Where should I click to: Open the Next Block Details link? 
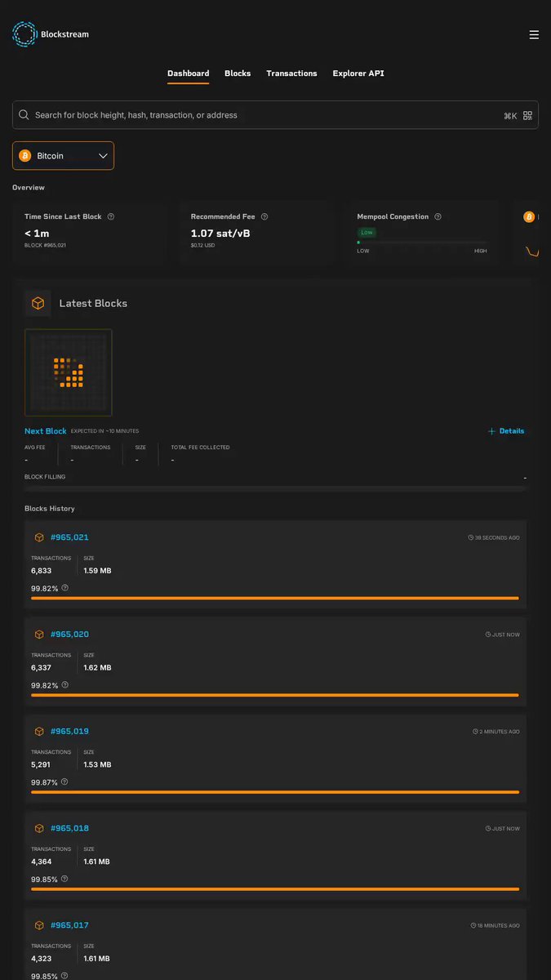pos(506,431)
